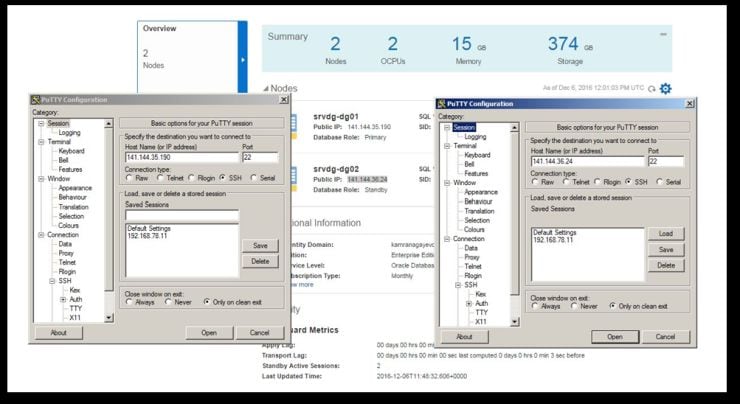
Task: Click the Host Name field containing 141.144.36.24
Action: pyautogui.click(x=588, y=161)
